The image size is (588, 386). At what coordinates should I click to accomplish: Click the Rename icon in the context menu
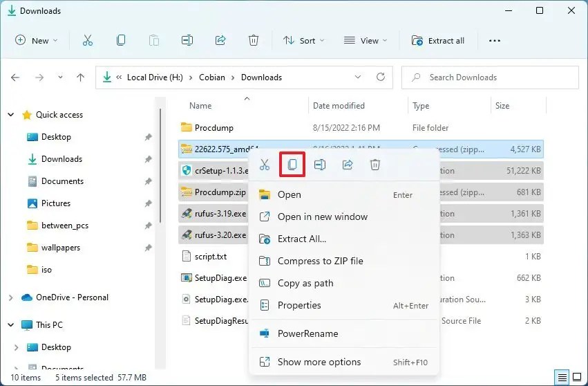tap(319, 165)
